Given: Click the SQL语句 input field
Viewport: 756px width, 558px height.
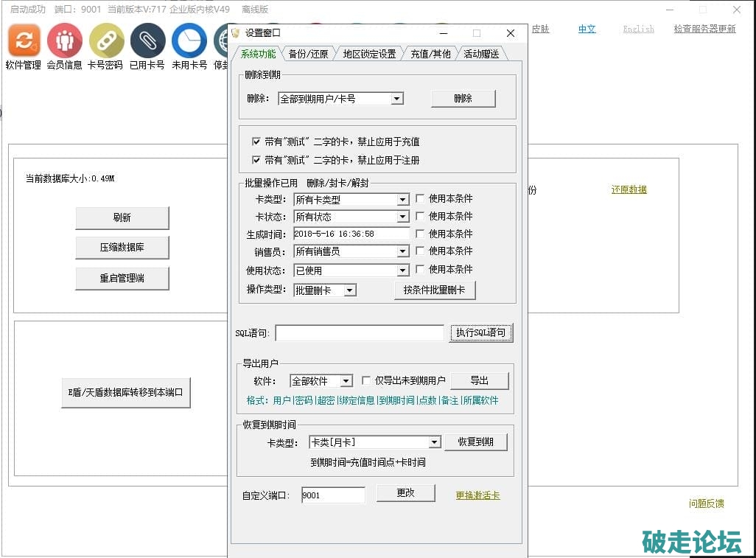Looking at the screenshot, I should tap(359, 333).
